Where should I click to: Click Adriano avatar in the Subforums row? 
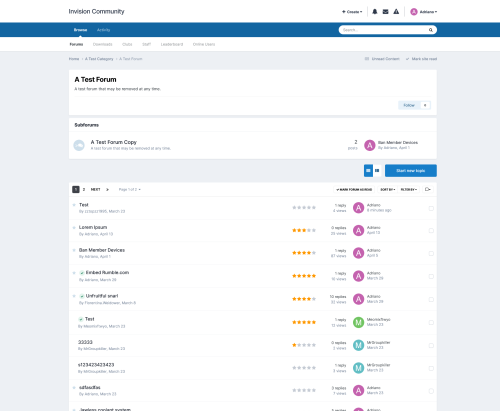pos(369,145)
